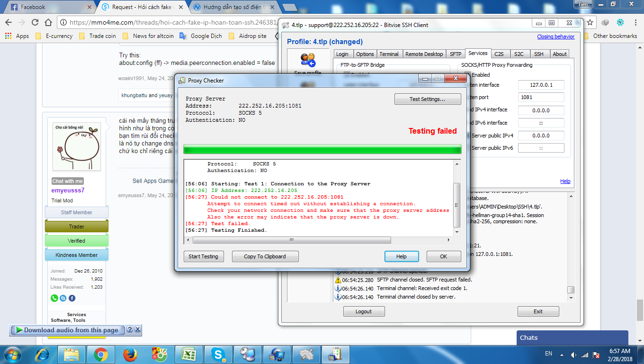Open the E-currency bookmark folder

coord(54,36)
